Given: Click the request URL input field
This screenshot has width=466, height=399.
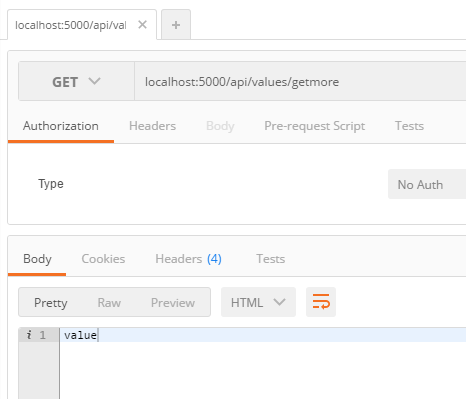Looking at the screenshot, I should click(x=300, y=82).
